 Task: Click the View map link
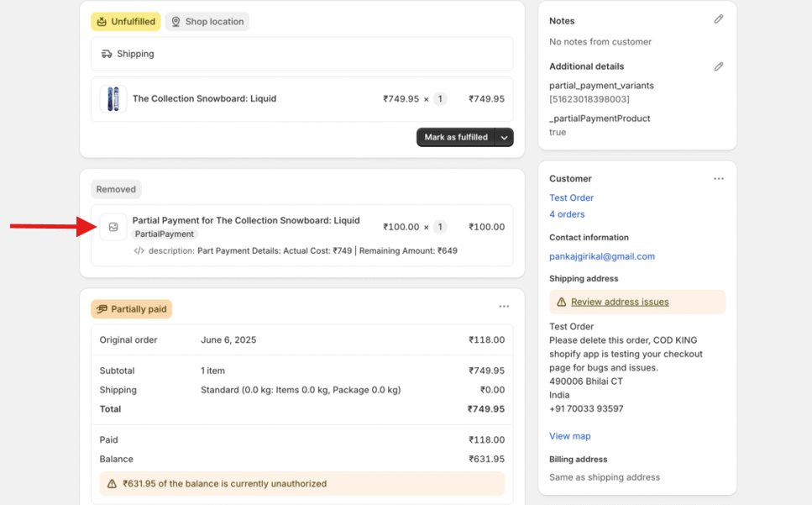(569, 436)
